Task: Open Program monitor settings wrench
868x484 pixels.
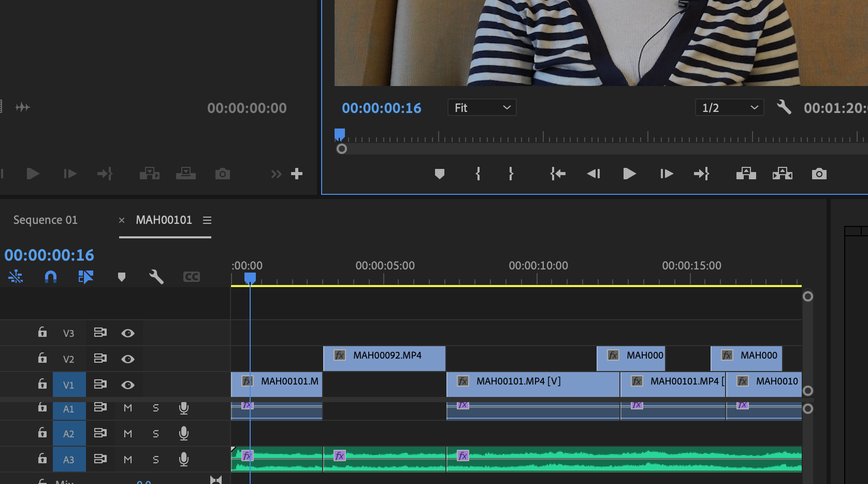Action: 784,107
